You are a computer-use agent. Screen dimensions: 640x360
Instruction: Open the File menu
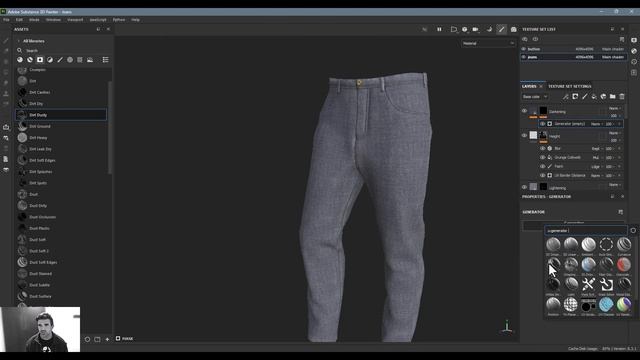[6, 20]
